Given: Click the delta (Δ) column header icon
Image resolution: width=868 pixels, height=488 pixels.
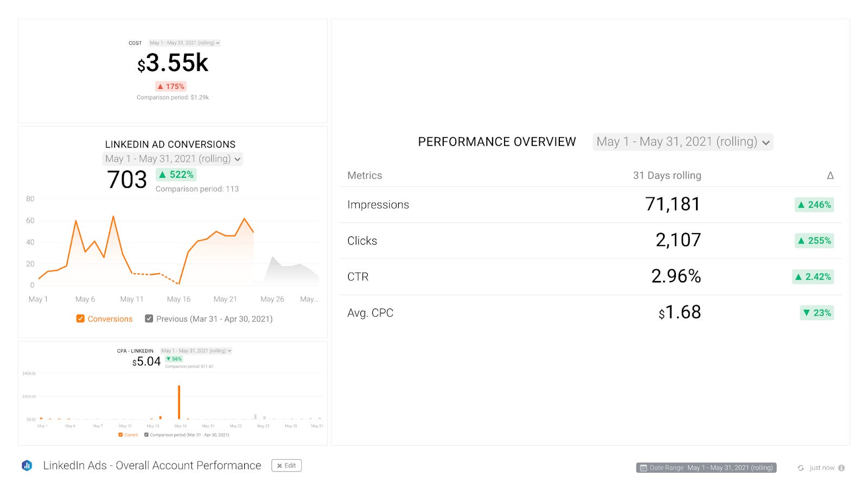Looking at the screenshot, I should 830,175.
